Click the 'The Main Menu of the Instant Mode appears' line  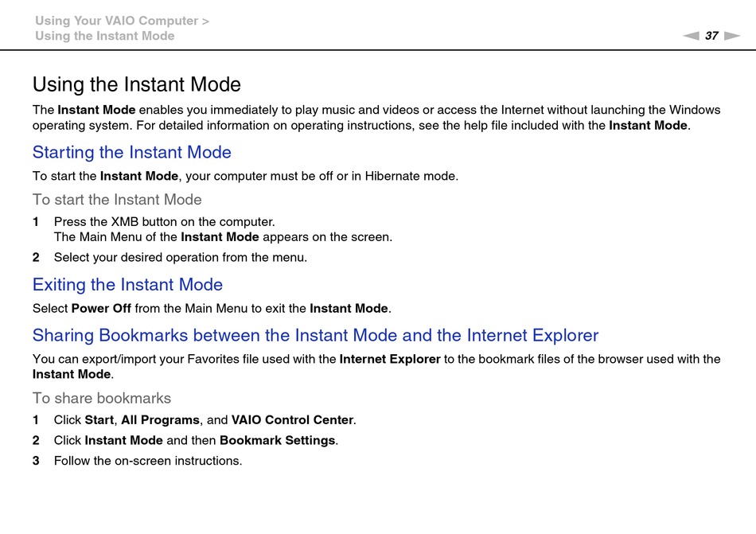[223, 237]
